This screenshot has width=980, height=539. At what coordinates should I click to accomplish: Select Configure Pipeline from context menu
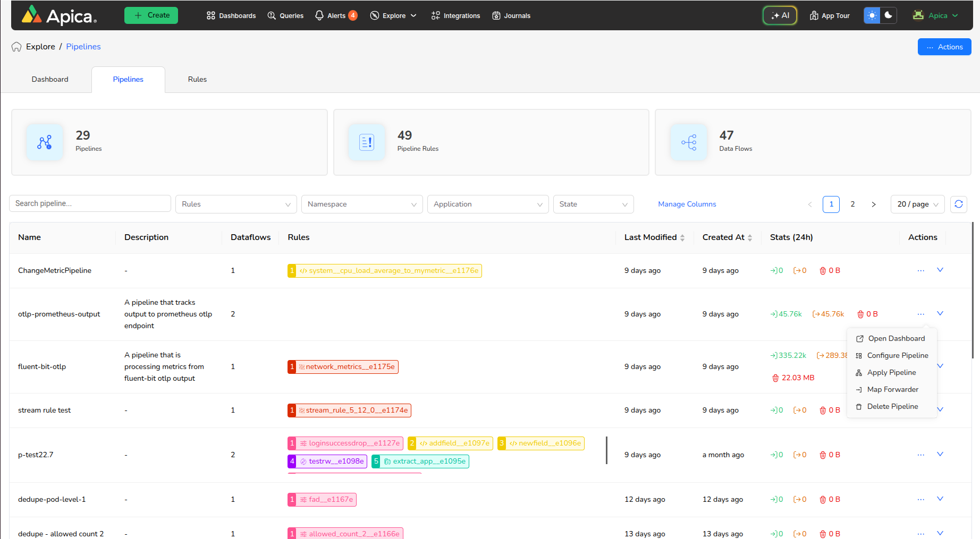[897, 355]
